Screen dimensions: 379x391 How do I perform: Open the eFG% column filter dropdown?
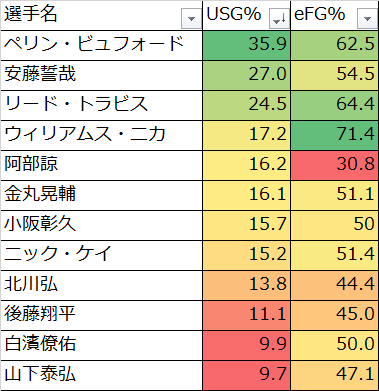point(367,19)
